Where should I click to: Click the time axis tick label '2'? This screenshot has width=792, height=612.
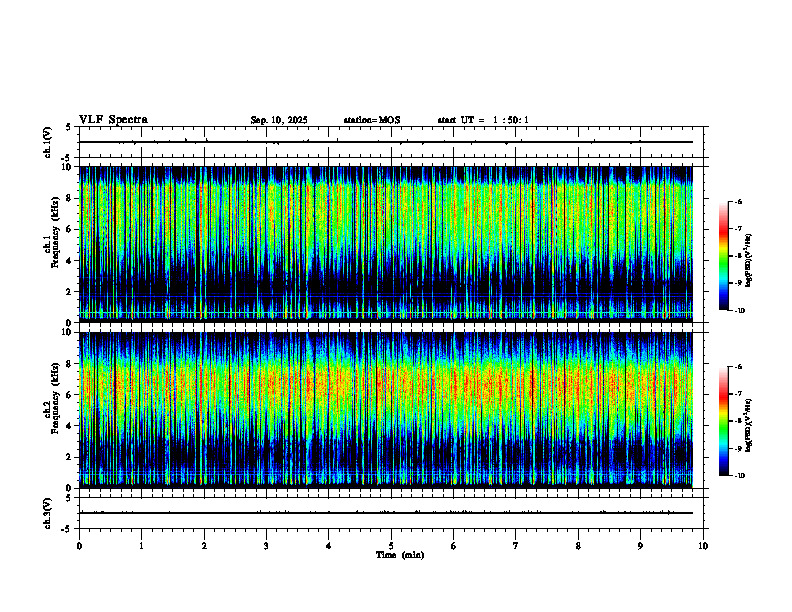[x=204, y=546]
